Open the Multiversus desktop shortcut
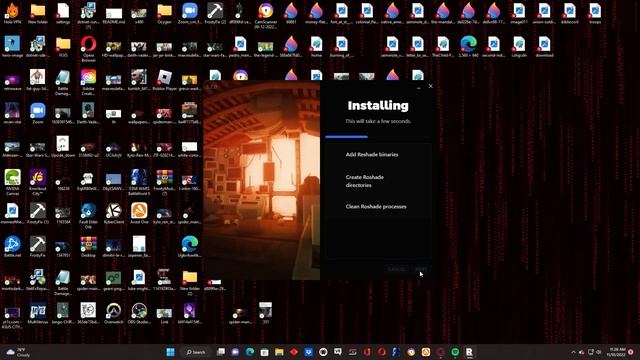Image resolution: width=640 pixels, height=360 pixels. tap(38, 314)
